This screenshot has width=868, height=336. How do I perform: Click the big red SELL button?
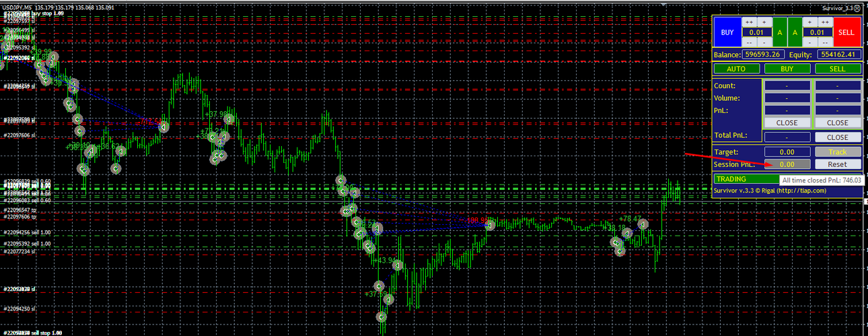[847, 32]
